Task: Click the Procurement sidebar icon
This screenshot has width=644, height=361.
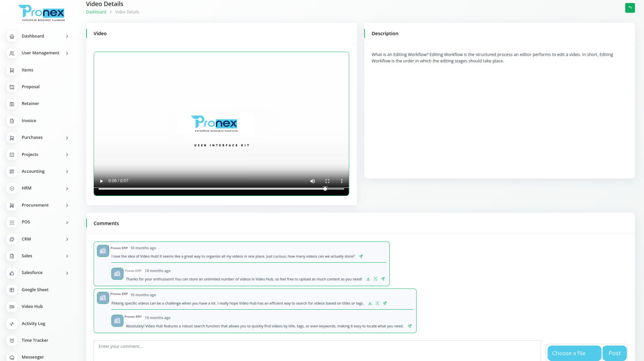Action: [x=12, y=205]
